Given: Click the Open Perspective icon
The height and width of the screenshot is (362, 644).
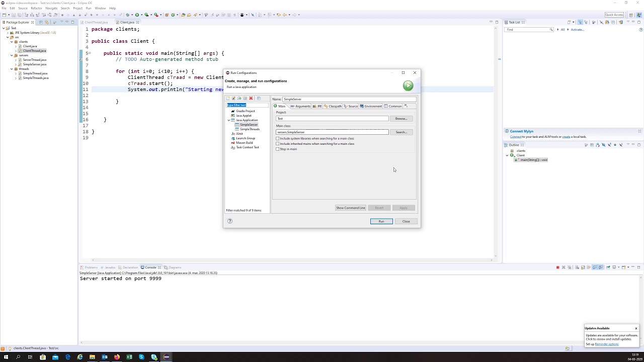Looking at the screenshot, I should pos(631,15).
